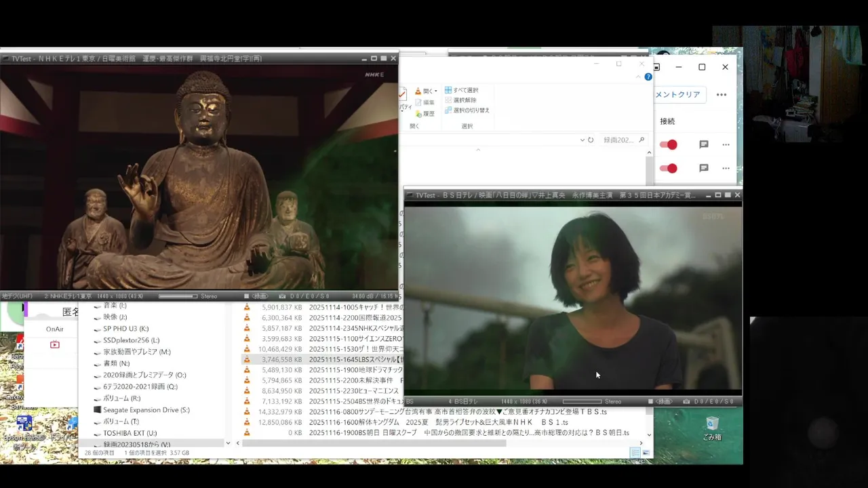Switch Explorer to large icons view
The height and width of the screenshot is (488, 868).
click(x=646, y=453)
